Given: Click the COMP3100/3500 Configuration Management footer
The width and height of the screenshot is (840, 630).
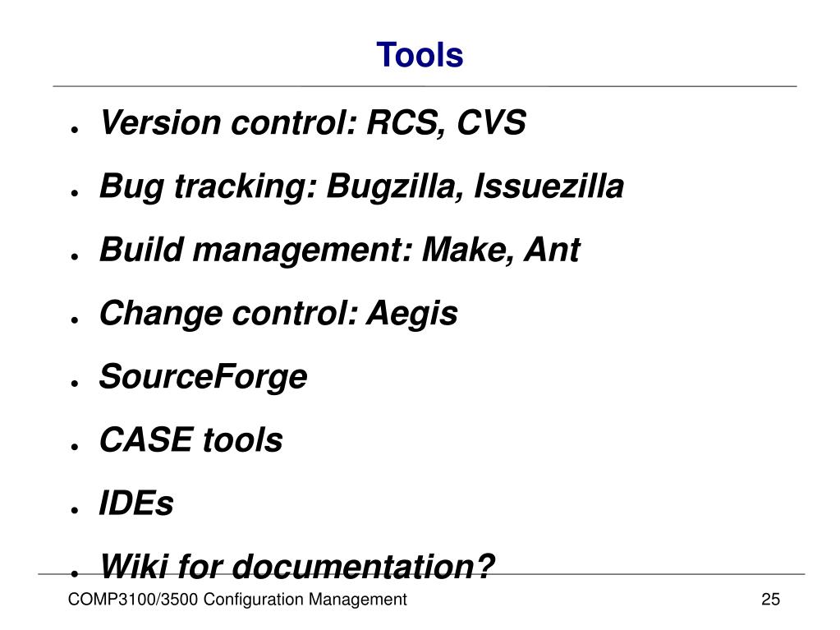Looking at the screenshot, I should [x=237, y=599].
